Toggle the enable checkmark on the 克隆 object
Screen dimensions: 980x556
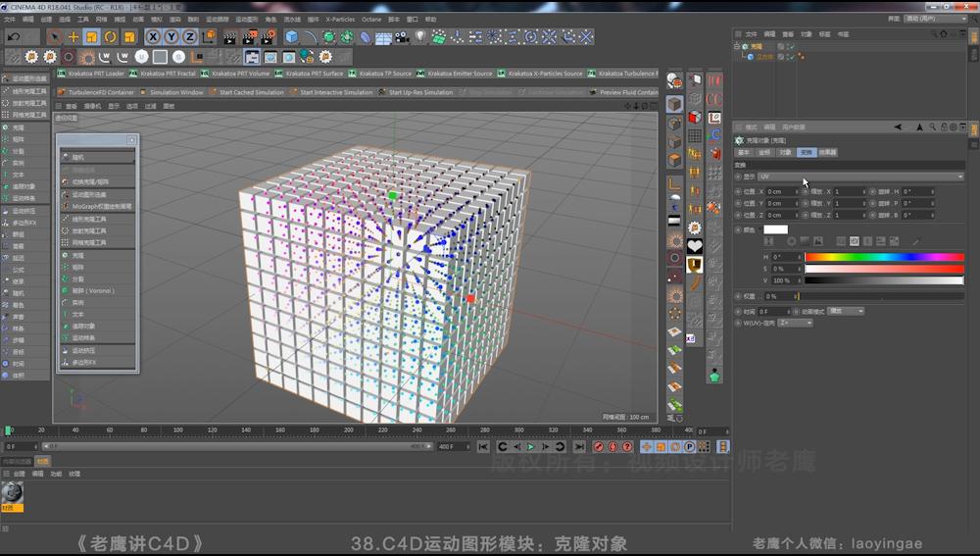(x=791, y=46)
